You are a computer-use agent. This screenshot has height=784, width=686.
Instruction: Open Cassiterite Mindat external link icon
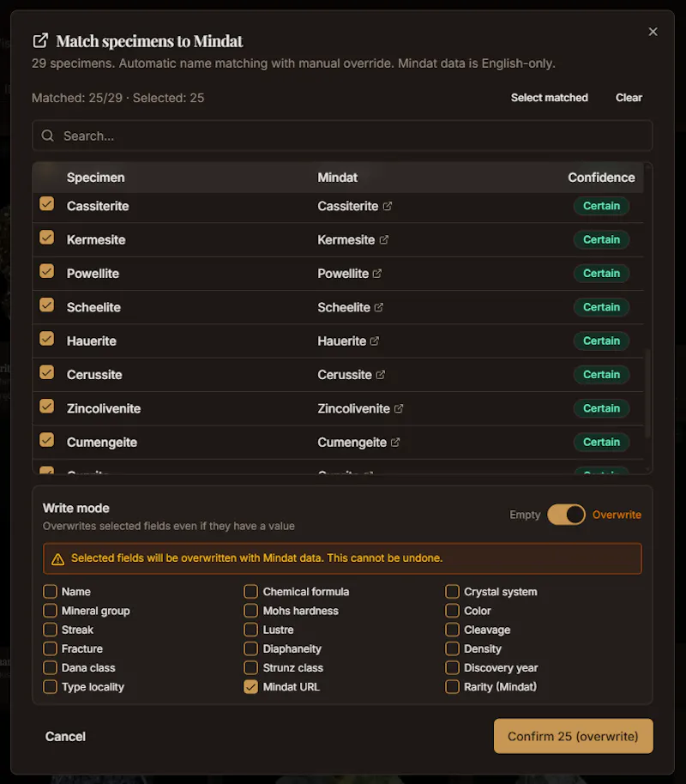388,206
